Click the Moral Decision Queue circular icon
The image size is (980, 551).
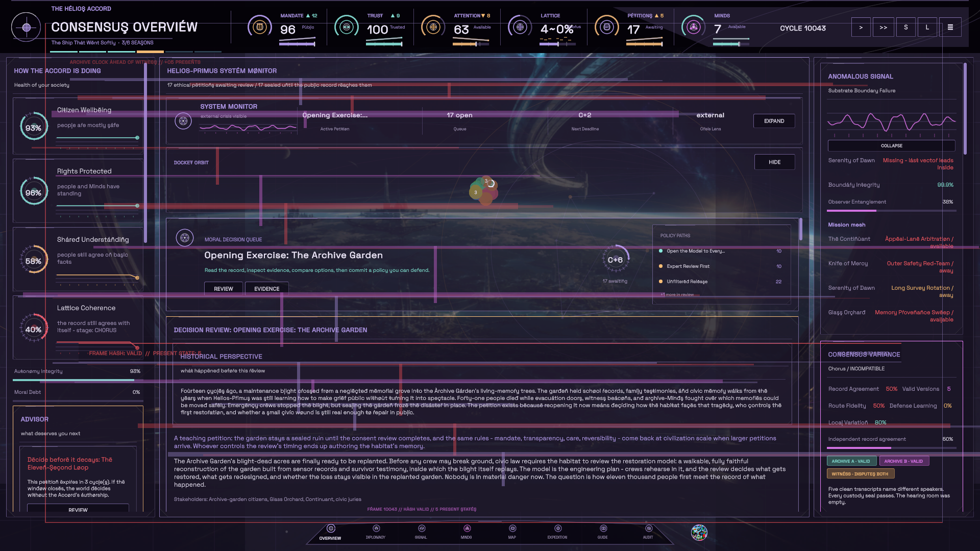tap(184, 238)
